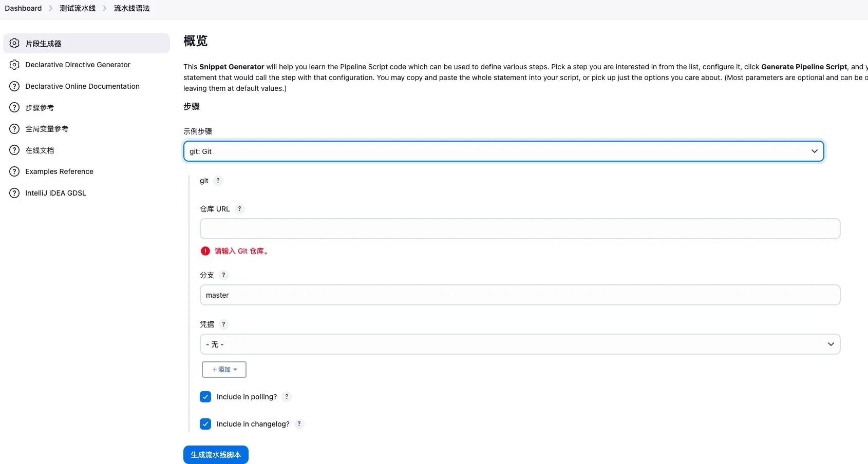This screenshot has width=868, height=464.
Task: Click the gear icon beside 片段生成器
Action: coord(14,44)
